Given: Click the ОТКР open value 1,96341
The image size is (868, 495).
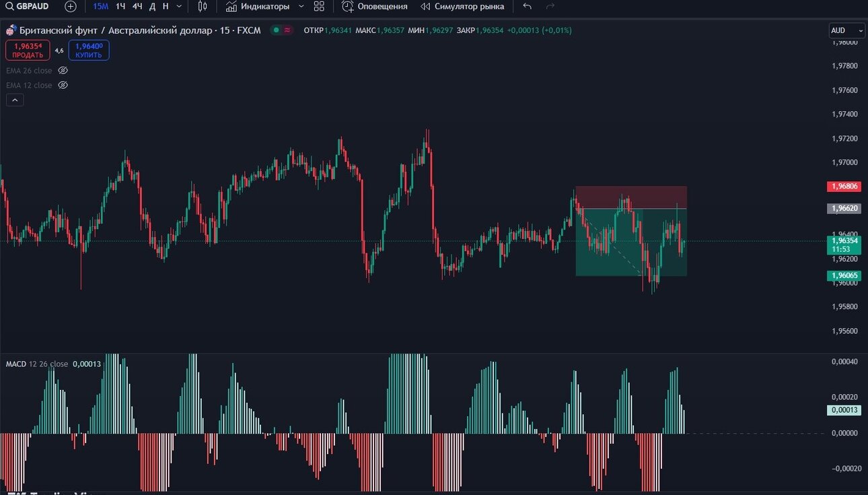Looking at the screenshot, I should [338, 30].
